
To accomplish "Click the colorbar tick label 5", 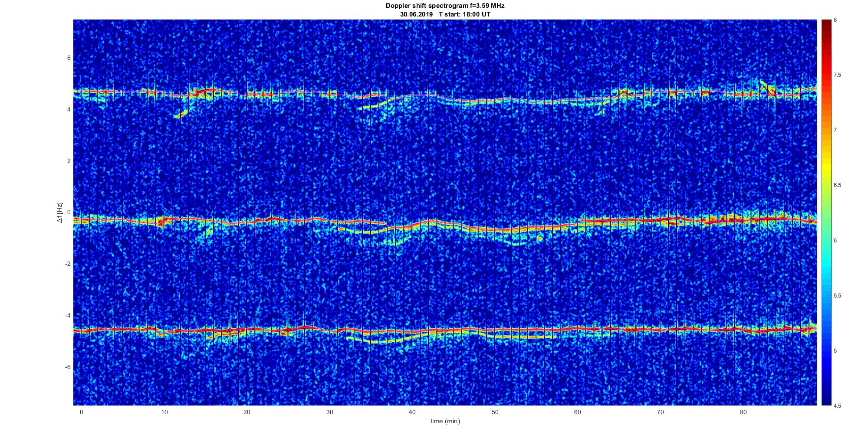I will (835, 351).
